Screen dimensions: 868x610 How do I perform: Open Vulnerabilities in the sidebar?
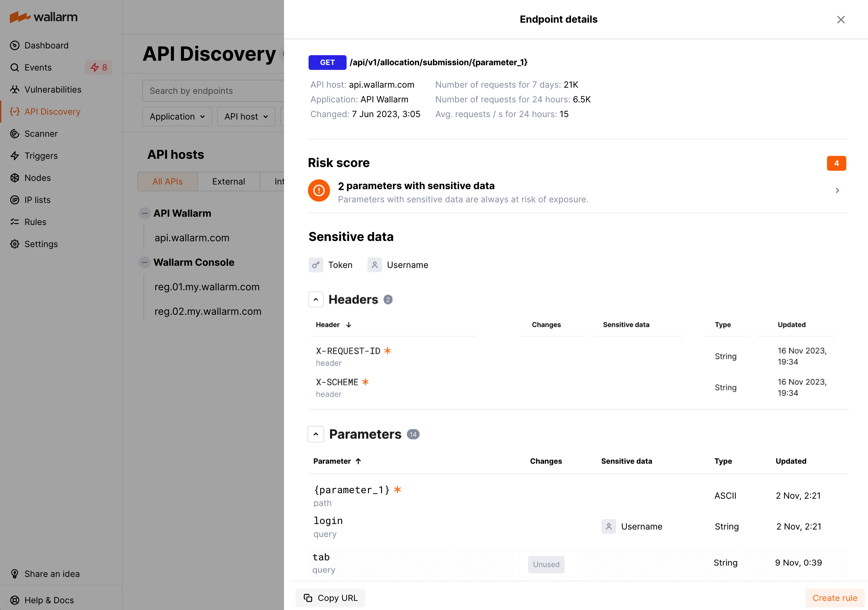(x=53, y=90)
